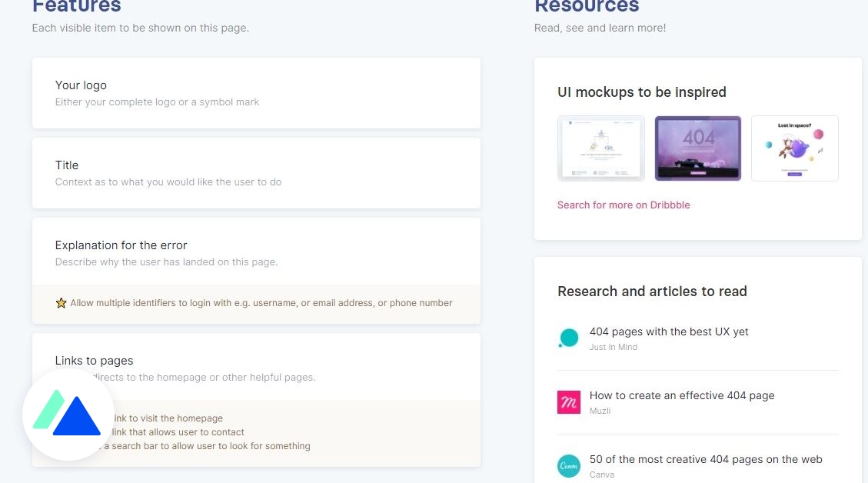The image size is (868, 483).
Task: Open the purple 404 car mockup thumbnail
Action: point(697,148)
